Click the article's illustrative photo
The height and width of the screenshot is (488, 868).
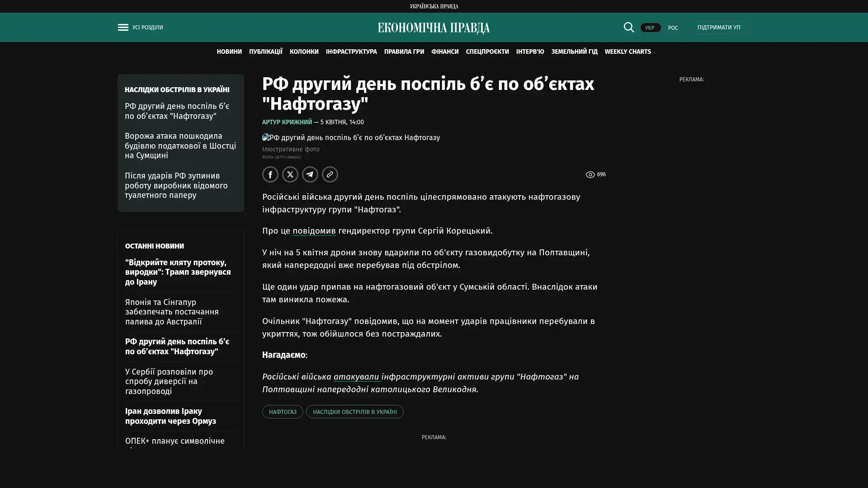point(351,137)
